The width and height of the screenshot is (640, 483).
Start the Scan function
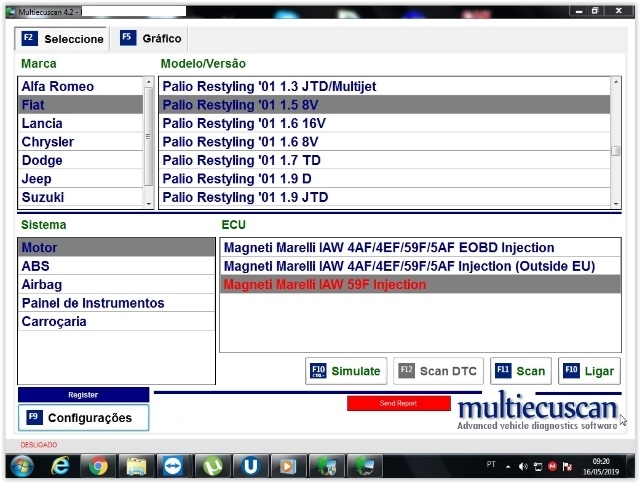(x=520, y=371)
